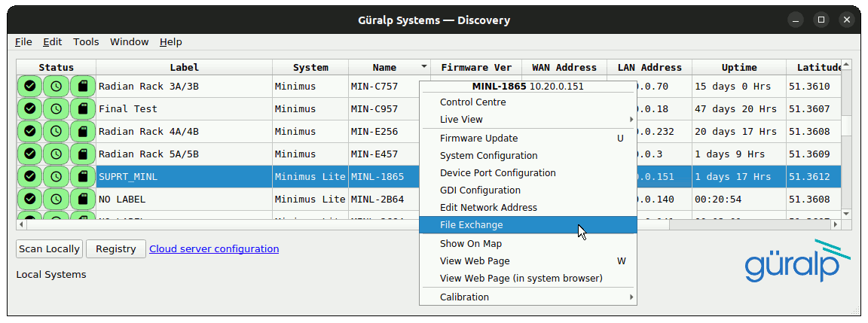
Task: Click SD card status icon in Radian Rack 4A/4B row
Action: pos(82,132)
